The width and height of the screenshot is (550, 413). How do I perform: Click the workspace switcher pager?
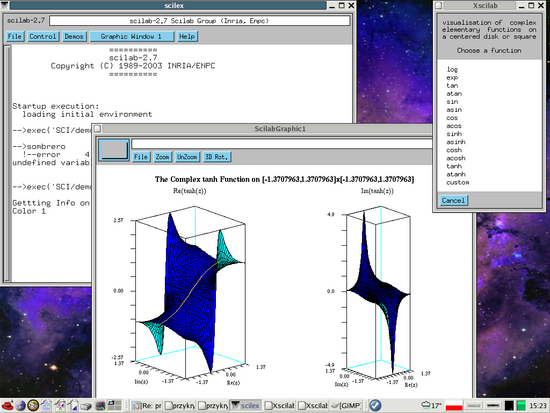pyautogui.click(x=114, y=406)
